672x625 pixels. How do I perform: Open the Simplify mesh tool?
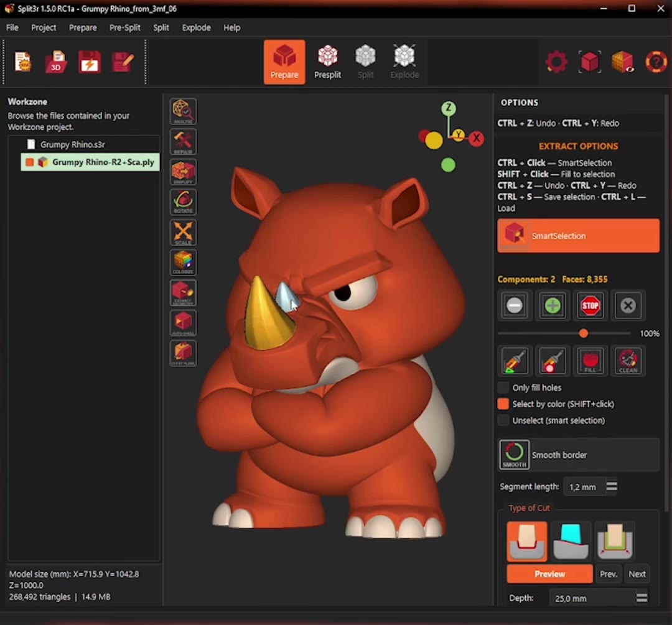183,172
